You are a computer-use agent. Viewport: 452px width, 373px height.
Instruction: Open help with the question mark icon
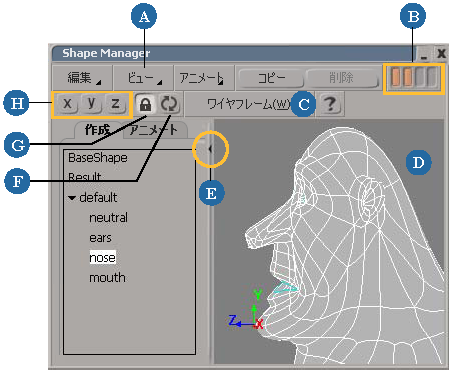coord(330,104)
